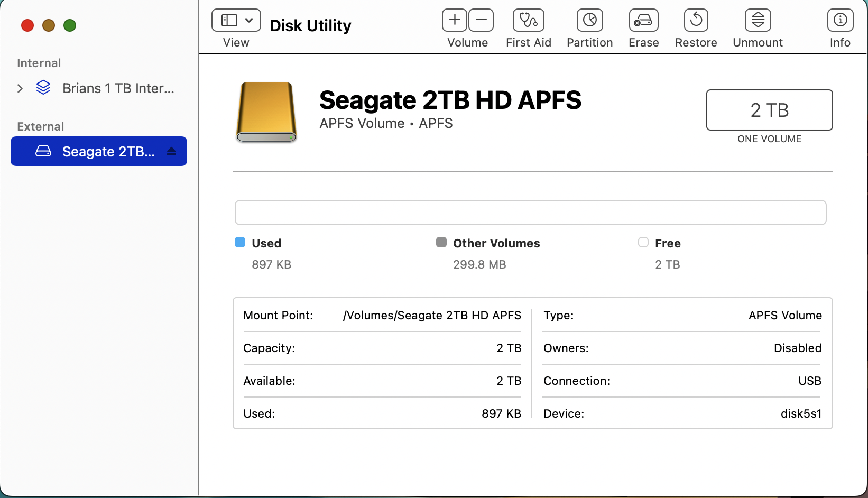The image size is (868, 498).
Task: Click the 2 TB capacity box
Action: pyautogui.click(x=769, y=110)
